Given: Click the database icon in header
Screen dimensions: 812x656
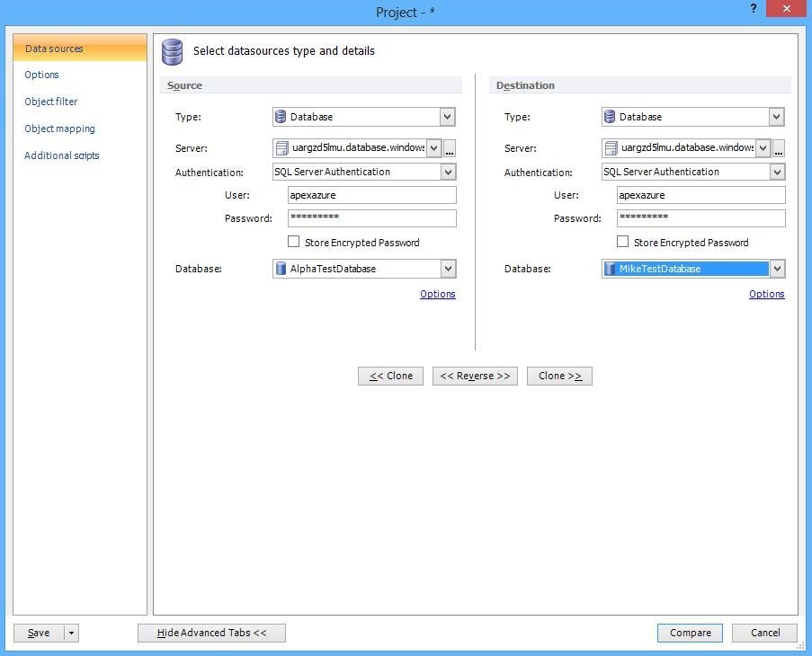Looking at the screenshot, I should point(172,52).
